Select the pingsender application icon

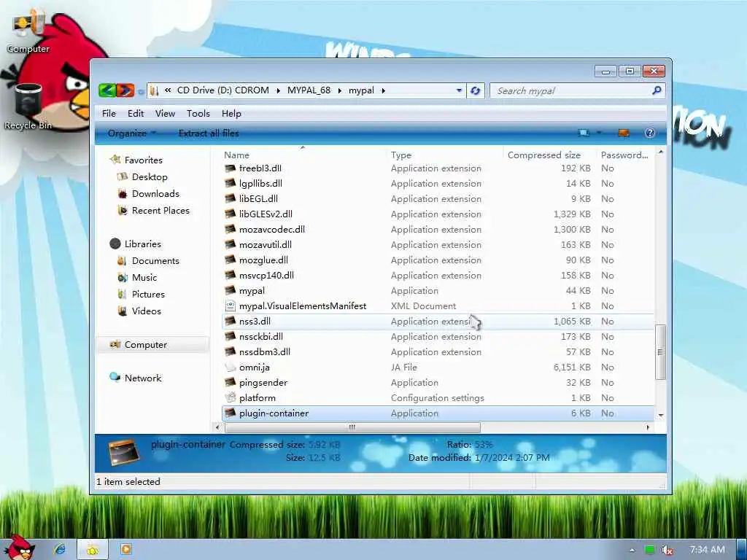tap(231, 382)
